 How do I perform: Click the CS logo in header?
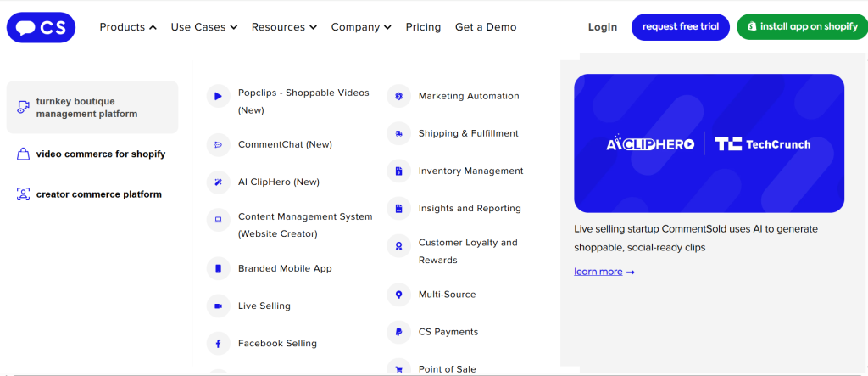point(41,27)
